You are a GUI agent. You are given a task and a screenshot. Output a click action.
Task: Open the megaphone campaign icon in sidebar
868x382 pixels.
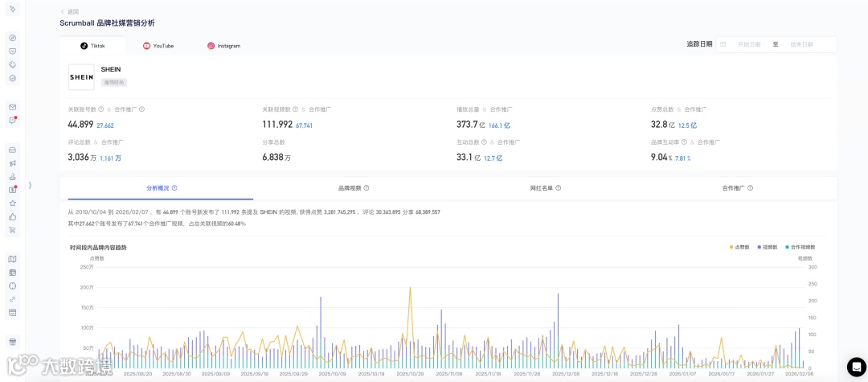point(12,162)
